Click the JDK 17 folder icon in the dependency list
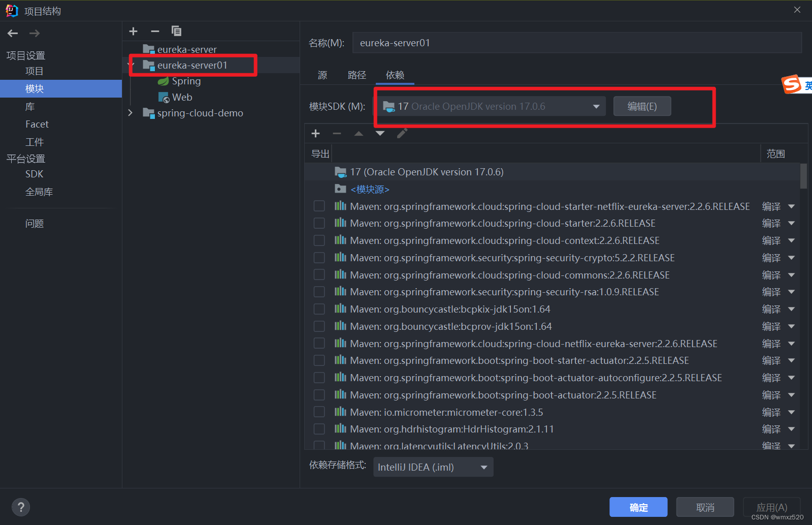The width and height of the screenshot is (812, 525). (x=340, y=172)
